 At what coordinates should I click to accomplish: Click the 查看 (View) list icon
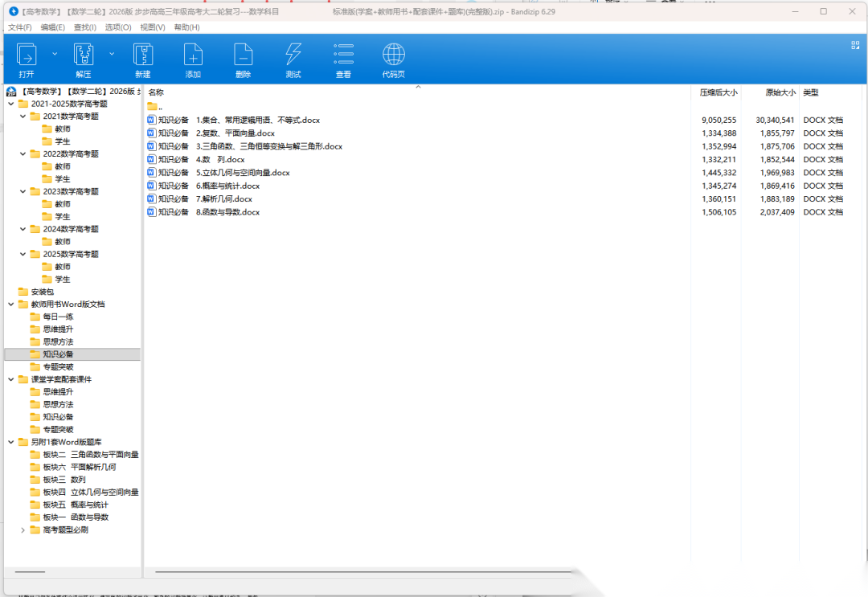point(343,55)
